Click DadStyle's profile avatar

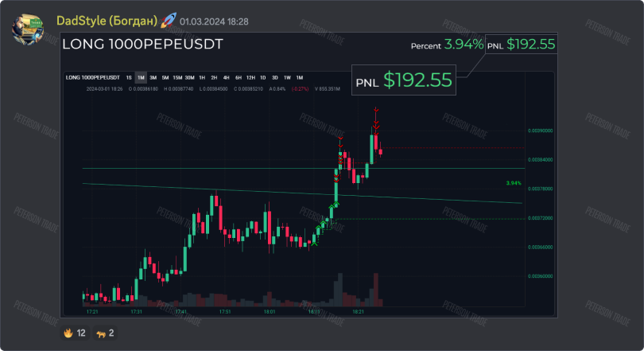coord(29,29)
